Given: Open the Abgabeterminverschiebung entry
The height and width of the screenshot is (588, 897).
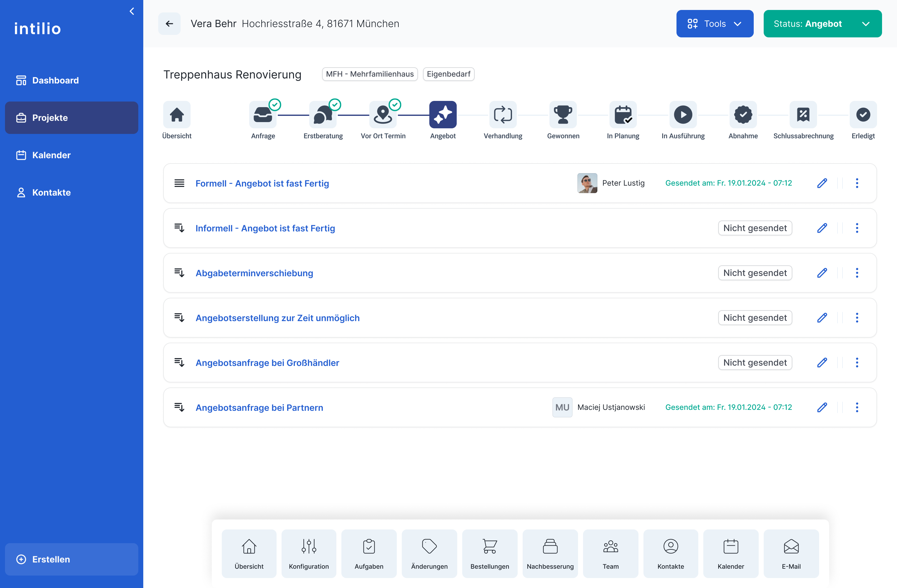Looking at the screenshot, I should [254, 273].
